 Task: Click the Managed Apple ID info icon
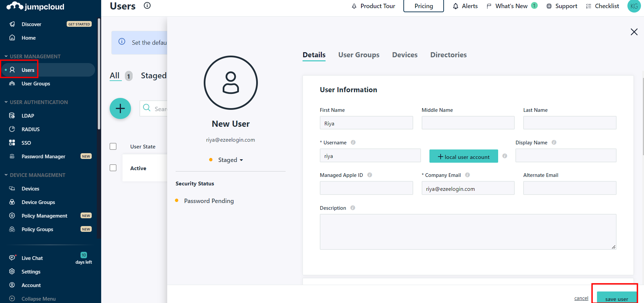tap(370, 175)
